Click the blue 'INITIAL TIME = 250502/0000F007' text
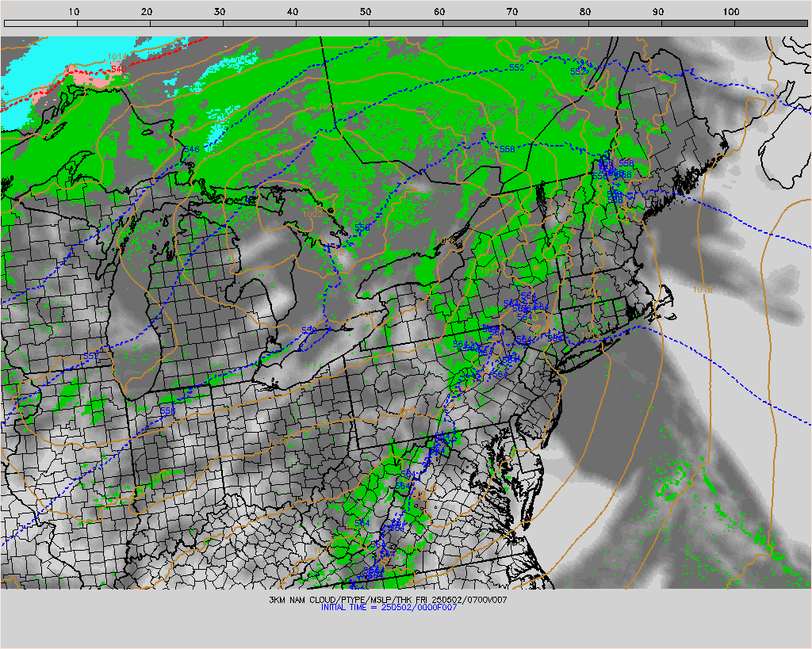Viewport: 812px width, 649px height. [x=389, y=607]
